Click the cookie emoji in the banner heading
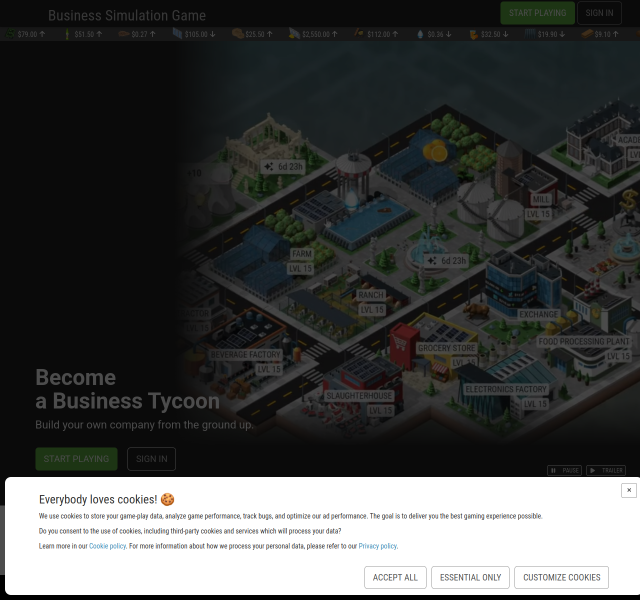The width and height of the screenshot is (640, 600). 167,499
